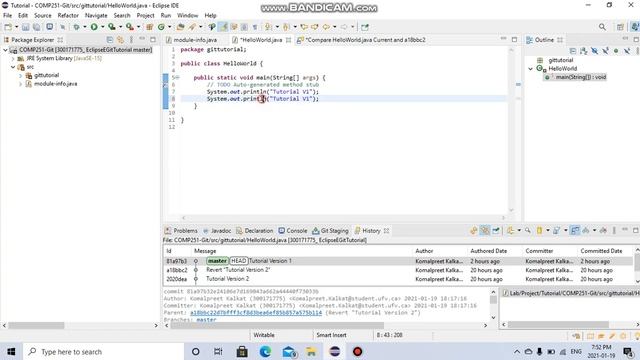Collapse HelloWorld class in Outline
This screenshot has height=360, width=640.
point(531,69)
